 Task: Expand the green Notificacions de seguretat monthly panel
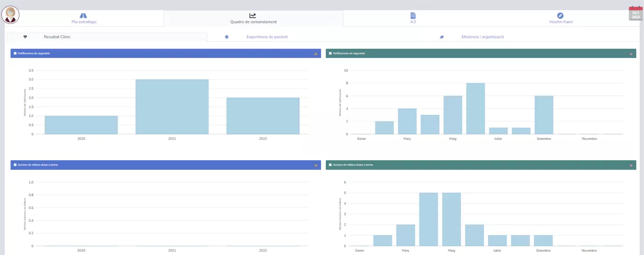pos(631,54)
